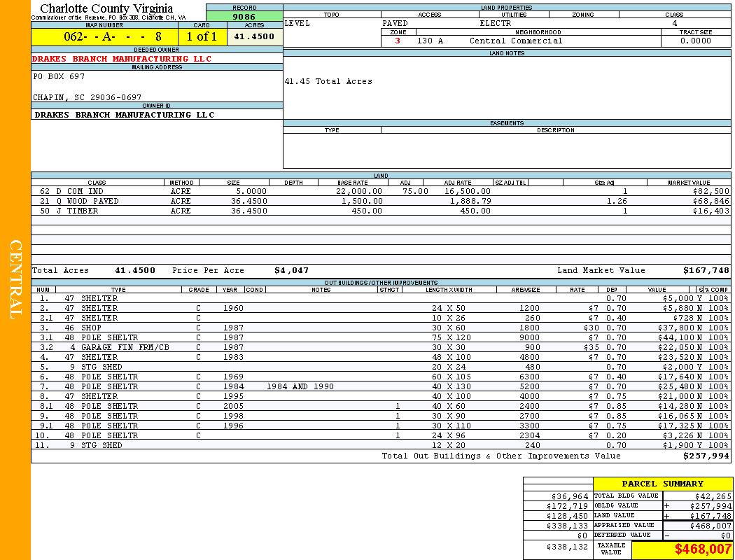Click the Charlotte County Virginia title
735x560 pixels.
106,8
